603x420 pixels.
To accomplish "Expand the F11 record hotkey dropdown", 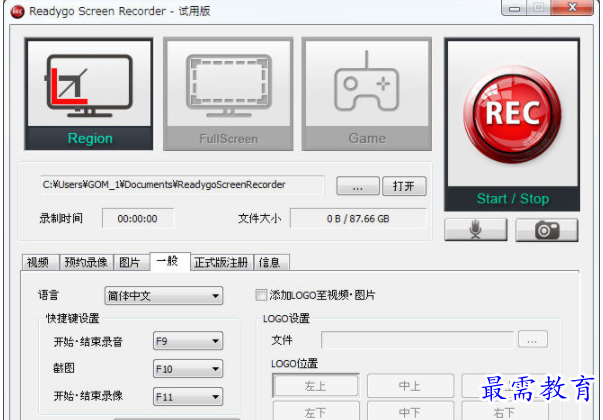I will [x=187, y=397].
